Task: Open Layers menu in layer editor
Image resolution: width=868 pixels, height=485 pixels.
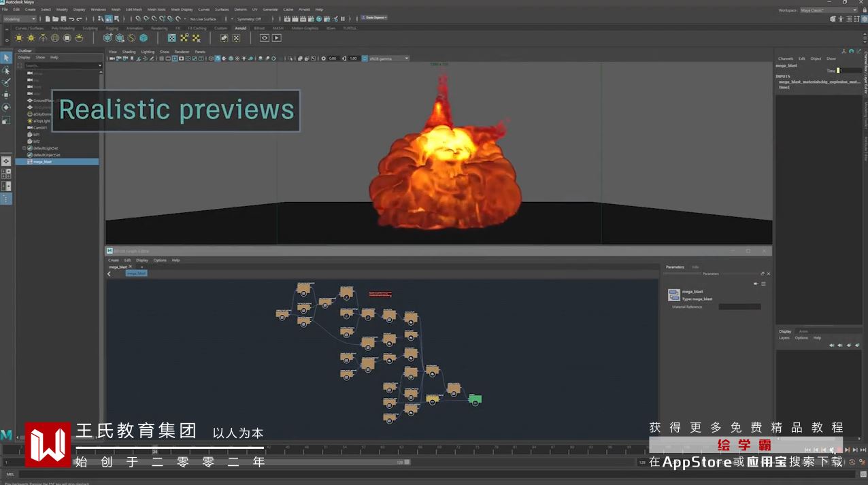Action: coord(784,337)
